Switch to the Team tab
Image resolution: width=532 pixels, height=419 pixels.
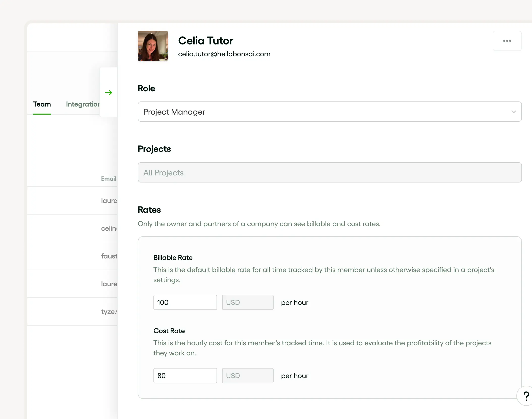[42, 104]
